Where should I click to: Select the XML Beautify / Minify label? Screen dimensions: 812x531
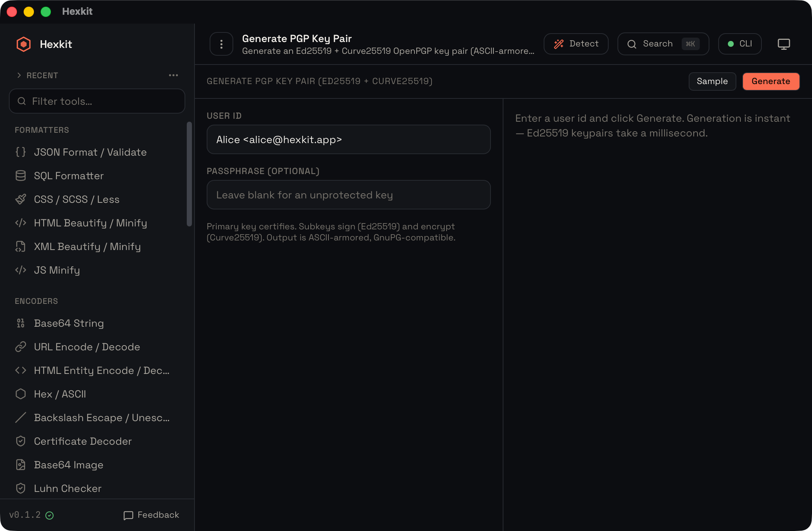(x=87, y=246)
